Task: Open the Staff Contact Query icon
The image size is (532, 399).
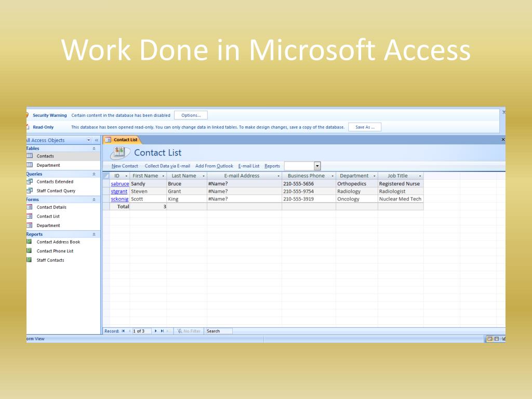Action: (x=30, y=191)
